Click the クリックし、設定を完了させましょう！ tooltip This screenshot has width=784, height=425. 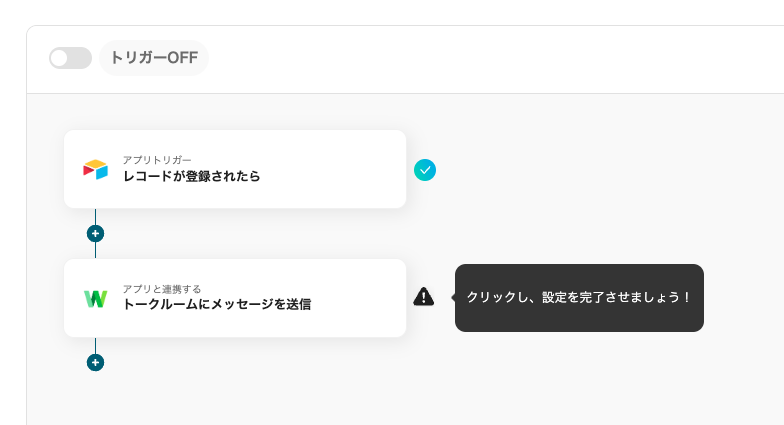pyautogui.click(x=579, y=298)
